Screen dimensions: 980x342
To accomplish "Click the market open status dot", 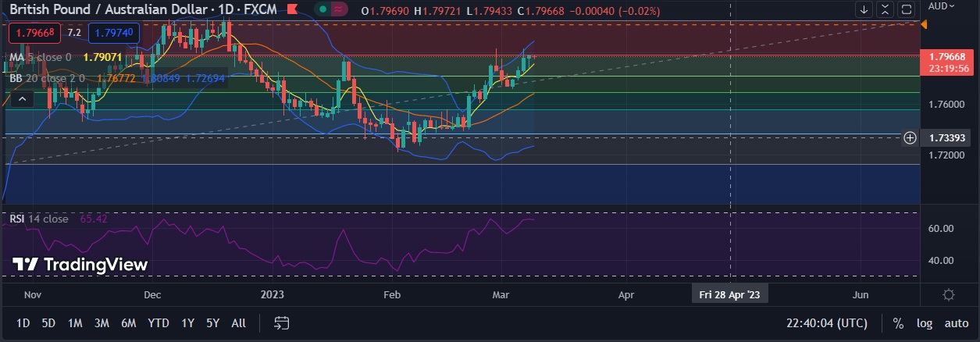I will point(322,10).
